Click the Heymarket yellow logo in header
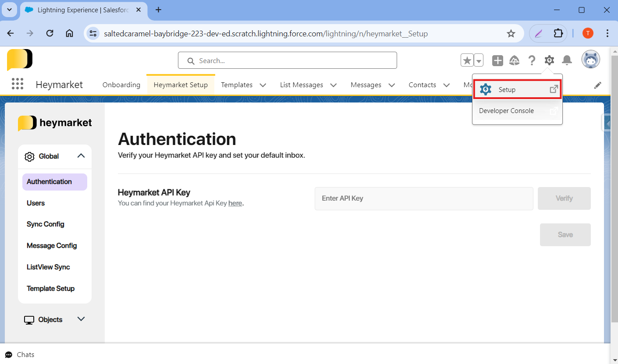 pos(20,60)
